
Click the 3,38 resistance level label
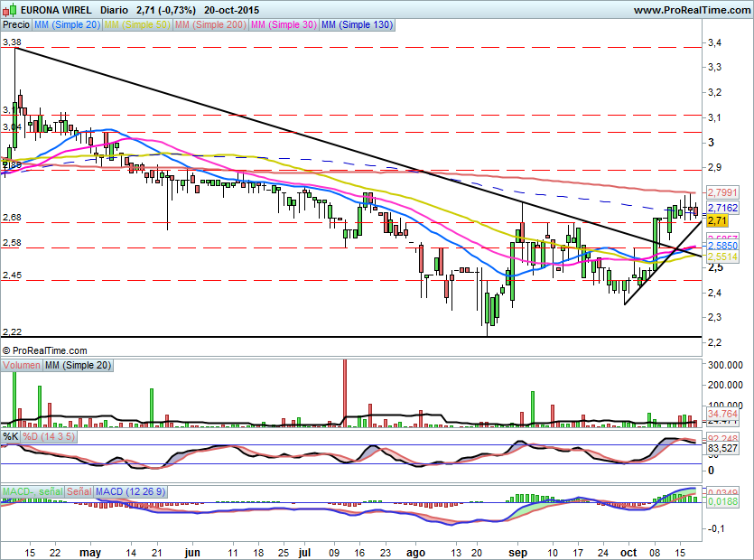click(x=12, y=42)
